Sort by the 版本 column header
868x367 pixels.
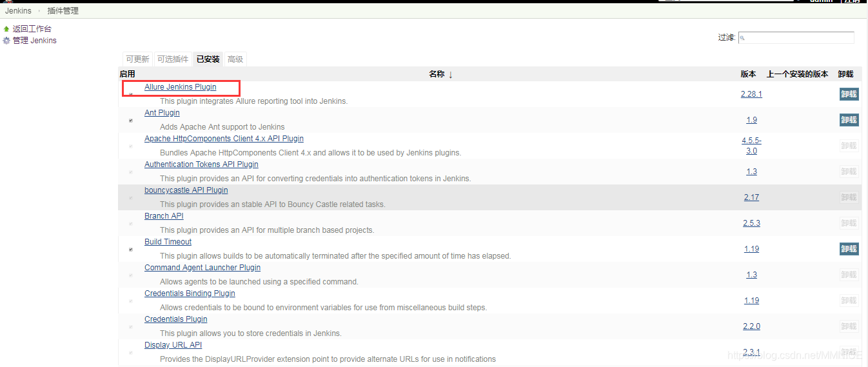pos(748,74)
